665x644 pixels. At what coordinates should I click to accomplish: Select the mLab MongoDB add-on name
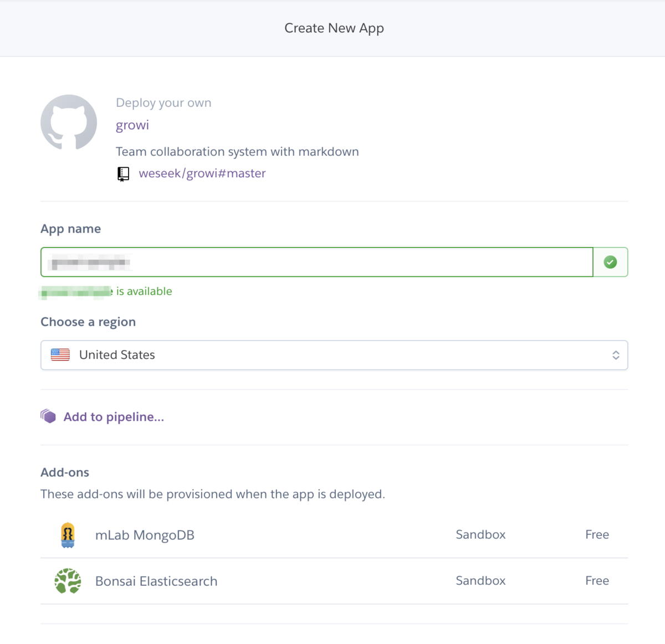tap(145, 535)
